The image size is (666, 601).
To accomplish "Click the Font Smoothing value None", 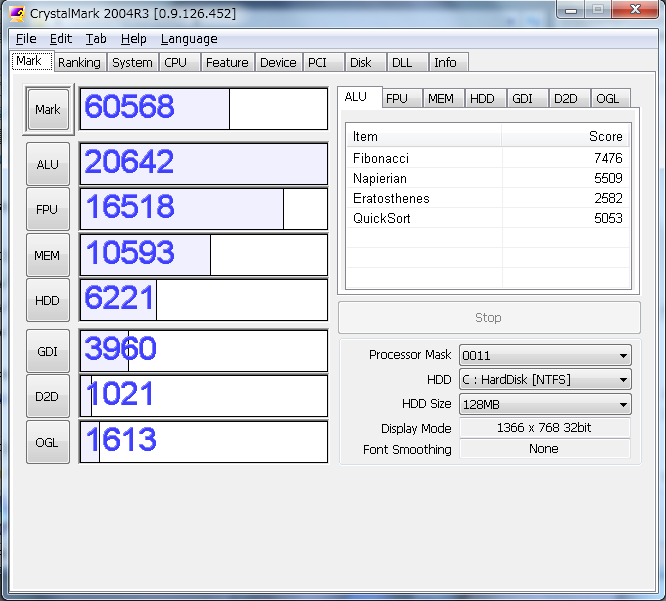I will click(545, 449).
